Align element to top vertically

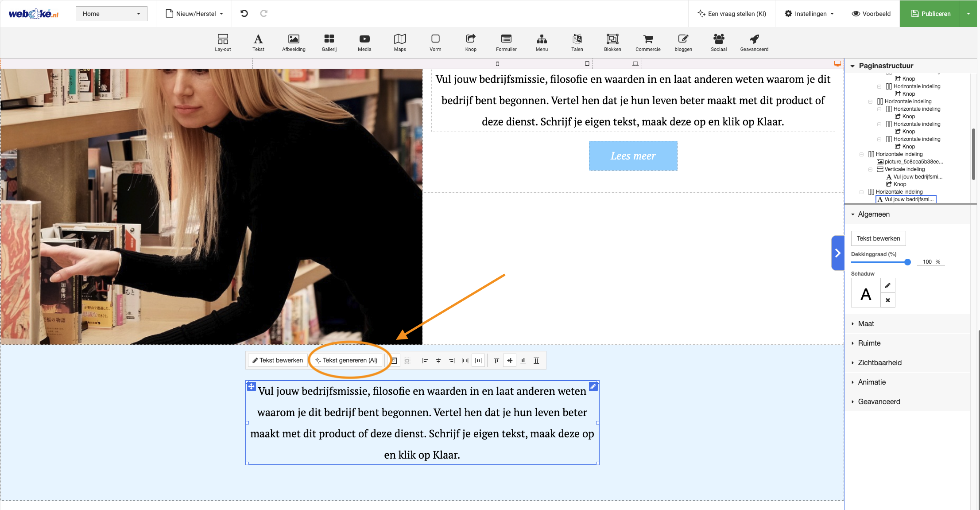496,361
